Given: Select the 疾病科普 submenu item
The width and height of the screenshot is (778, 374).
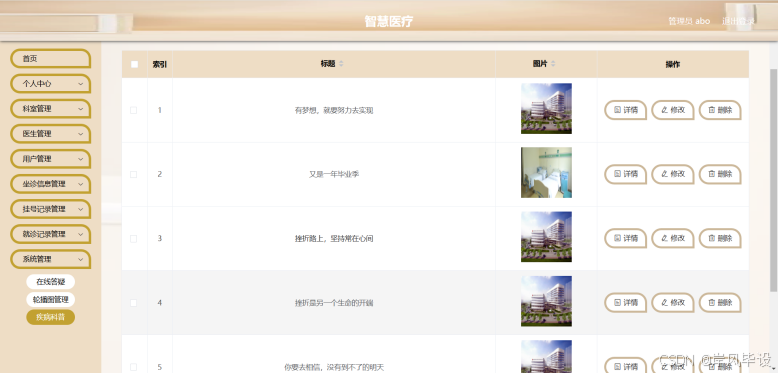Looking at the screenshot, I should click(51, 317).
